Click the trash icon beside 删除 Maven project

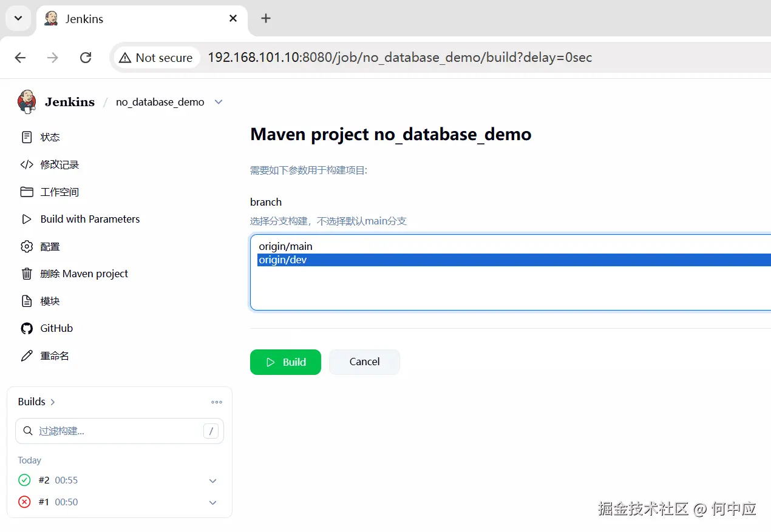[x=27, y=274]
